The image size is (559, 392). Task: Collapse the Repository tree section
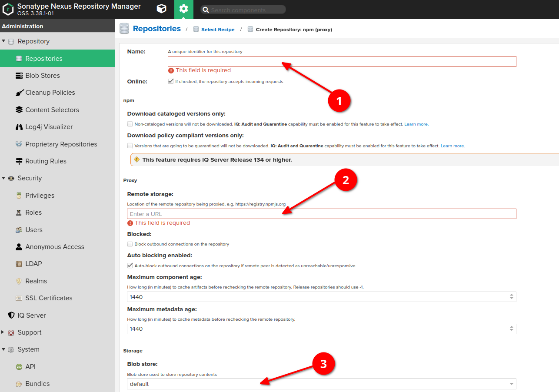[x=3, y=41]
